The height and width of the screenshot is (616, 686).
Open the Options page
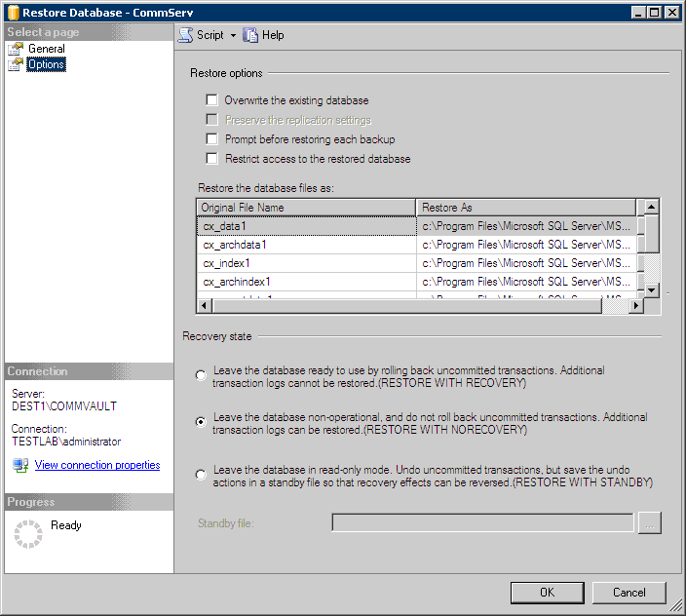[x=46, y=64]
